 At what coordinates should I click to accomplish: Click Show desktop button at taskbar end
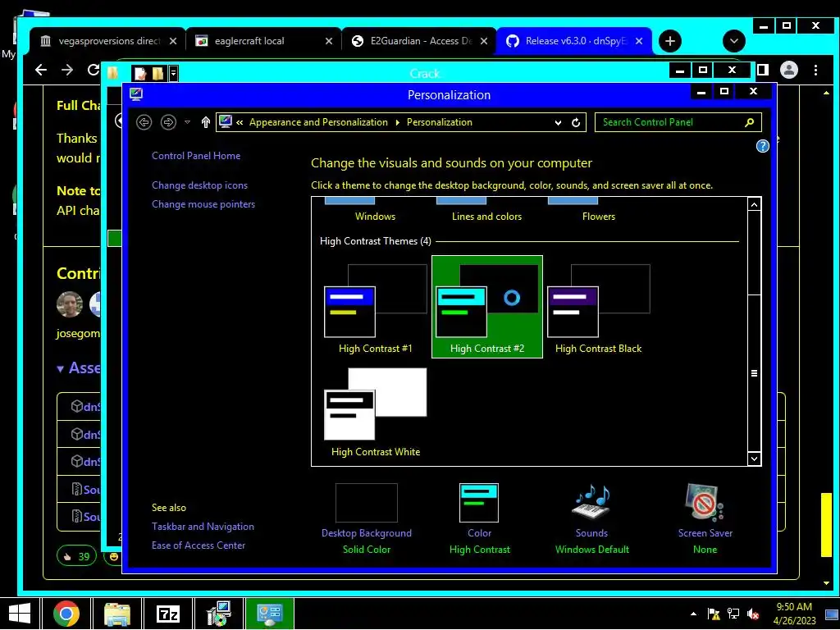pyautogui.click(x=832, y=614)
